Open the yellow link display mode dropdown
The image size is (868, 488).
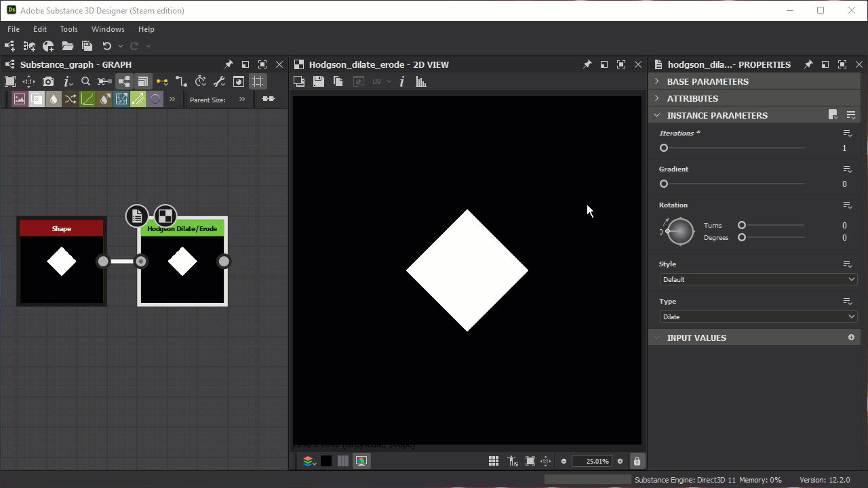(162, 81)
